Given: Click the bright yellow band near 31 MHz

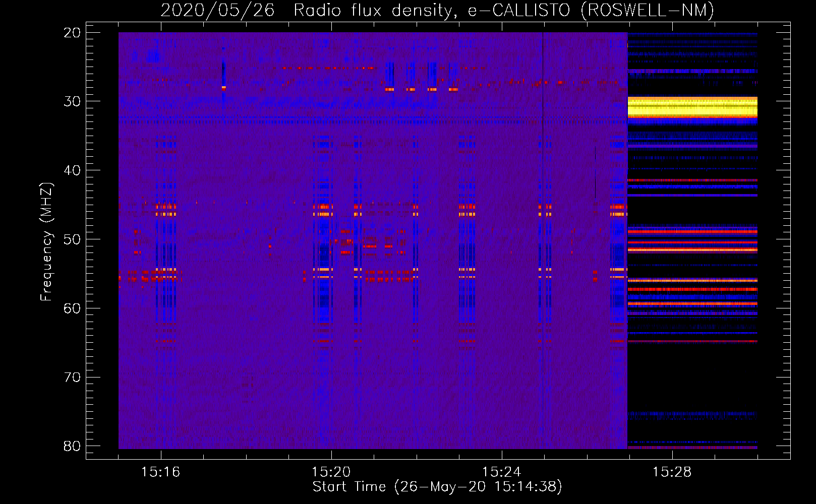Looking at the screenshot, I should click(x=692, y=107).
